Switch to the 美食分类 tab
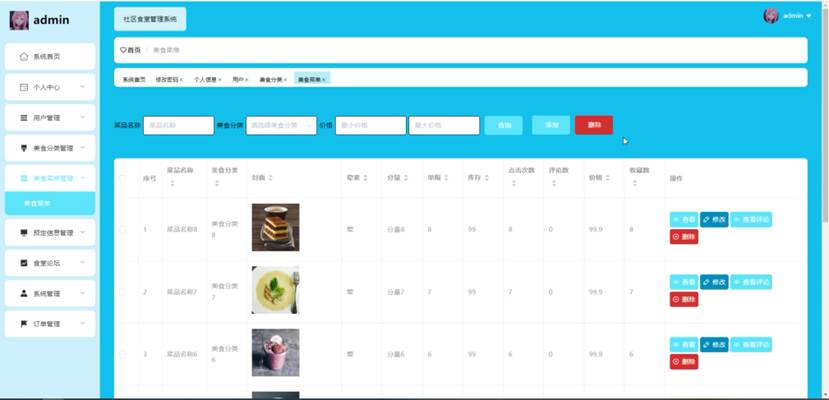The height and width of the screenshot is (400, 829). point(271,80)
